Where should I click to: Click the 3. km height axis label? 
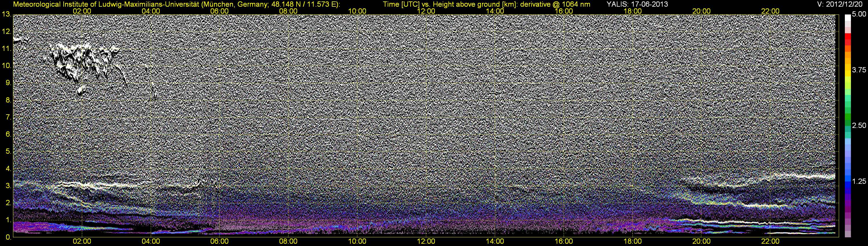tap(8, 186)
